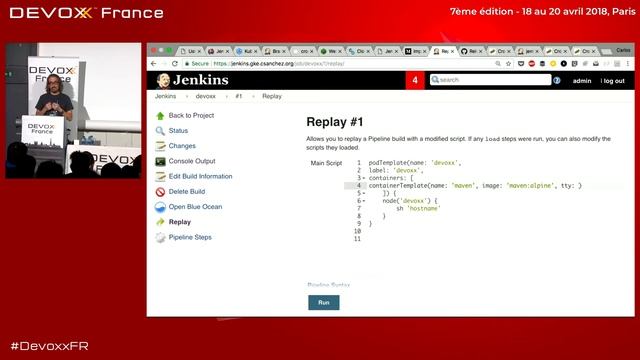Switch to the 'Up' browser tab
This screenshot has width=640, height=360.
[190, 51]
